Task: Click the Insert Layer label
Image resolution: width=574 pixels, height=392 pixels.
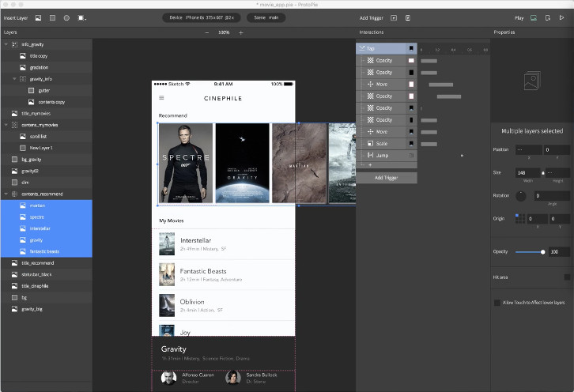Action: pyautogui.click(x=16, y=17)
